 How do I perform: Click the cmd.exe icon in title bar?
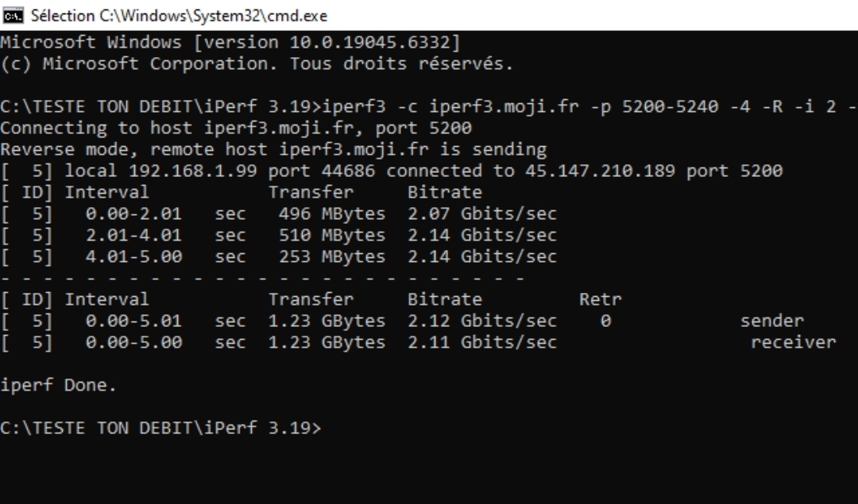[11, 16]
